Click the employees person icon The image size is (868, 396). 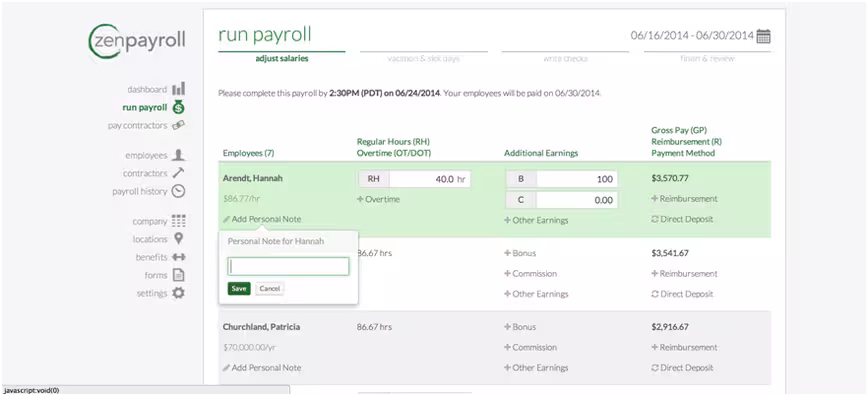(x=178, y=155)
